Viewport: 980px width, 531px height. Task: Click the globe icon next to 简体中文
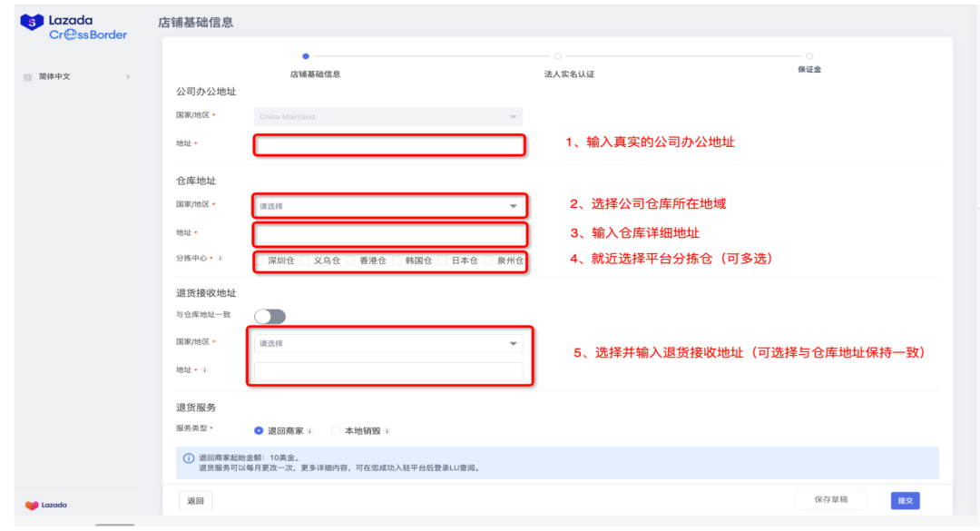(x=26, y=77)
